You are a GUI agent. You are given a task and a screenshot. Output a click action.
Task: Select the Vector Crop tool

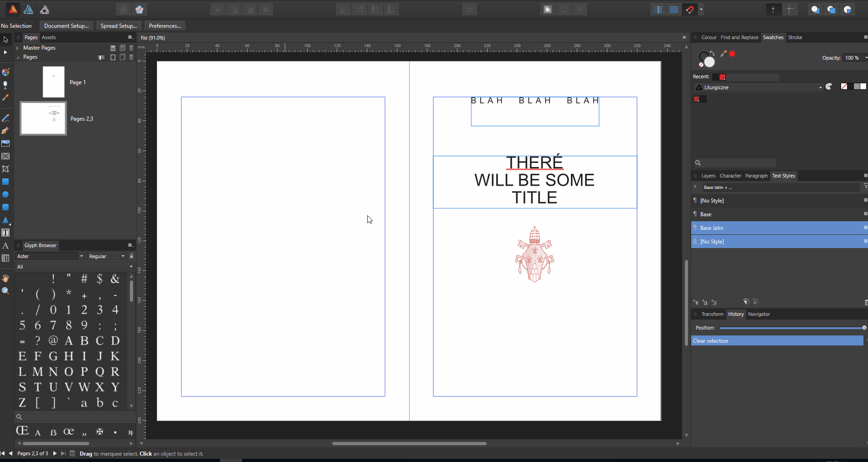(5, 169)
